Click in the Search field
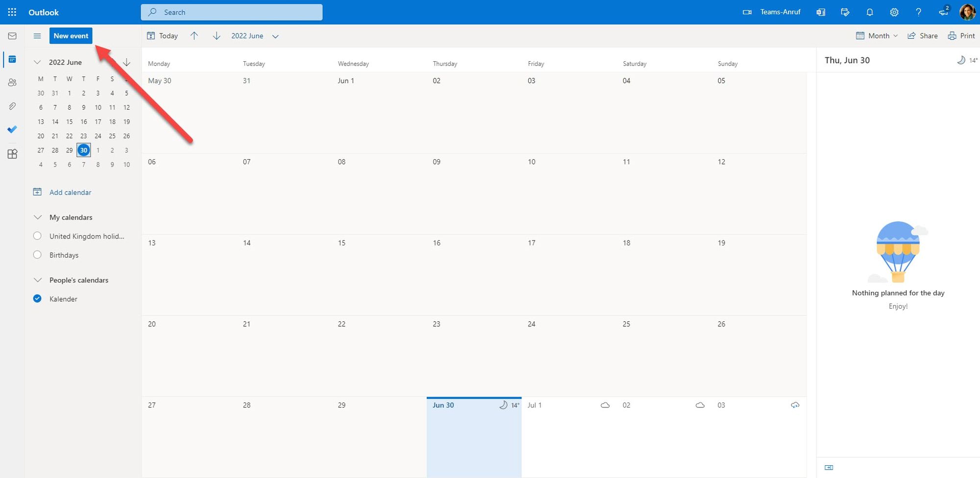Viewport: 980px width, 478px height. click(x=232, y=12)
